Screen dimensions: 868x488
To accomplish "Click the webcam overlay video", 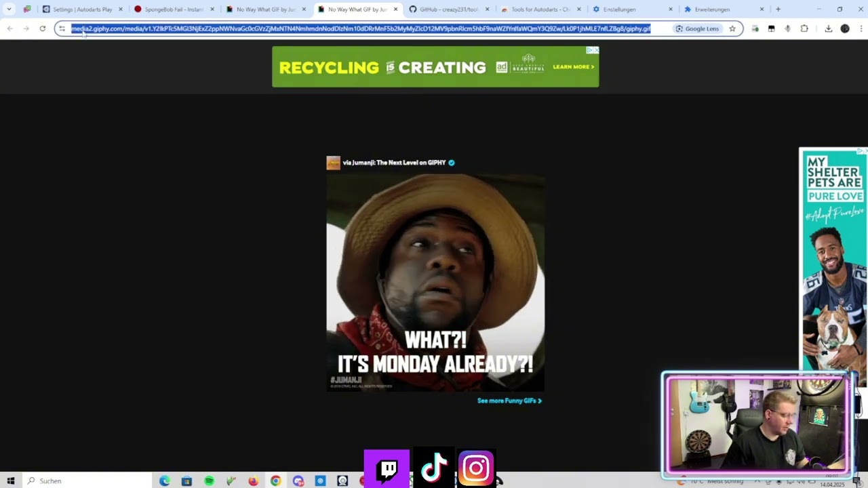I will pos(758,425).
